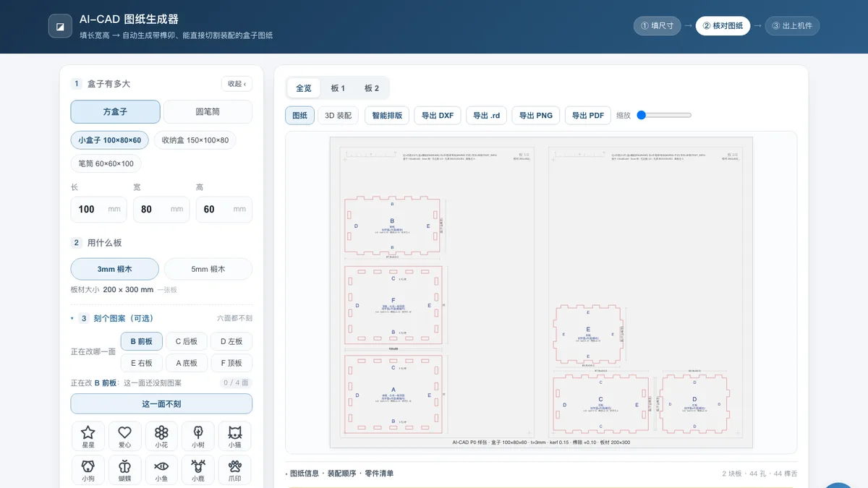This screenshot has width=868, height=488.
Task: Open 3D 装配 view
Action: point(338,116)
